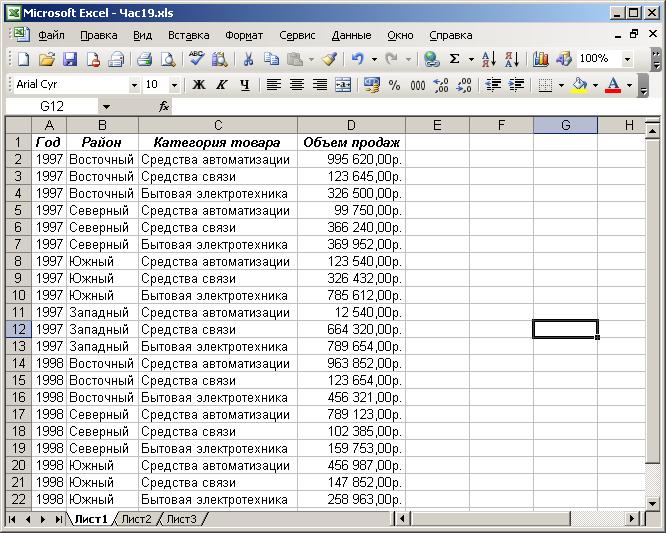Toggle italic К formatting

pyautogui.click(x=221, y=85)
